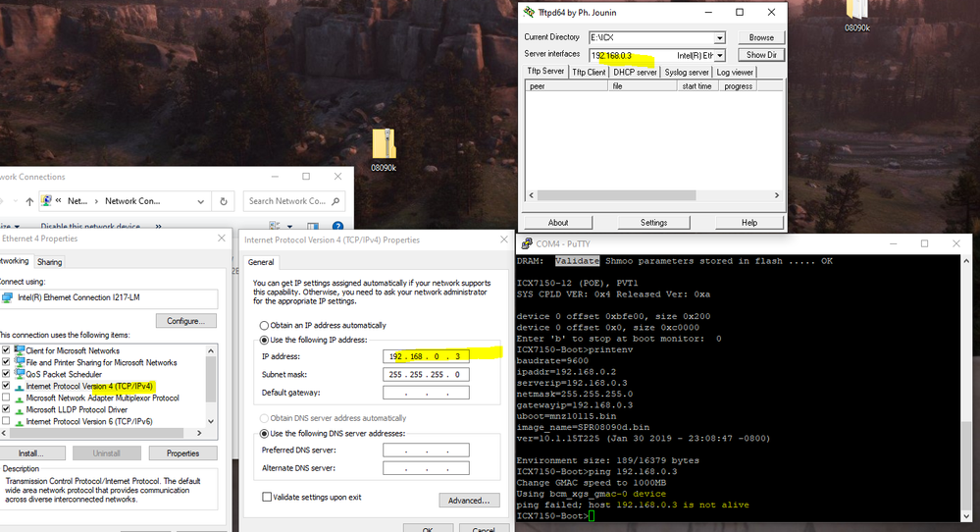This screenshot has width=980, height=532.
Task: Click the Tftpd64 title bar app icon
Action: coord(531,12)
